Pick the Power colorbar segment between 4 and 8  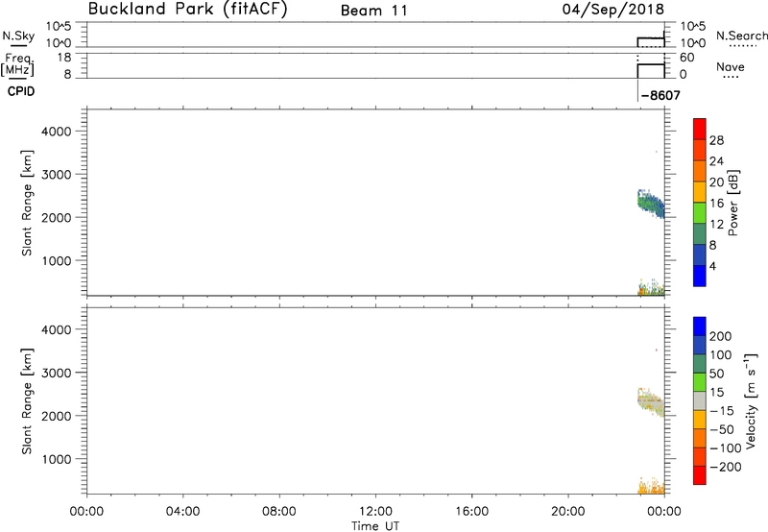[700, 254]
